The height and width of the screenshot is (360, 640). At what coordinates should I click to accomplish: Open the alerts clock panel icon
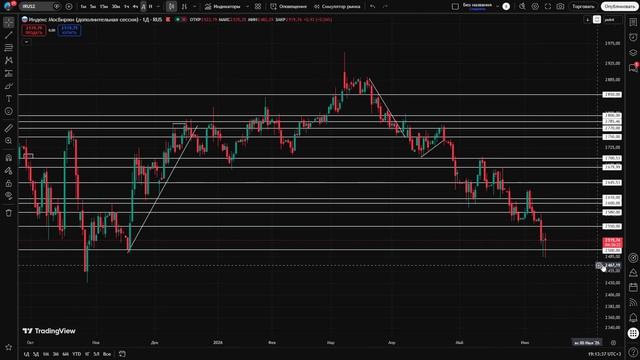(x=633, y=38)
